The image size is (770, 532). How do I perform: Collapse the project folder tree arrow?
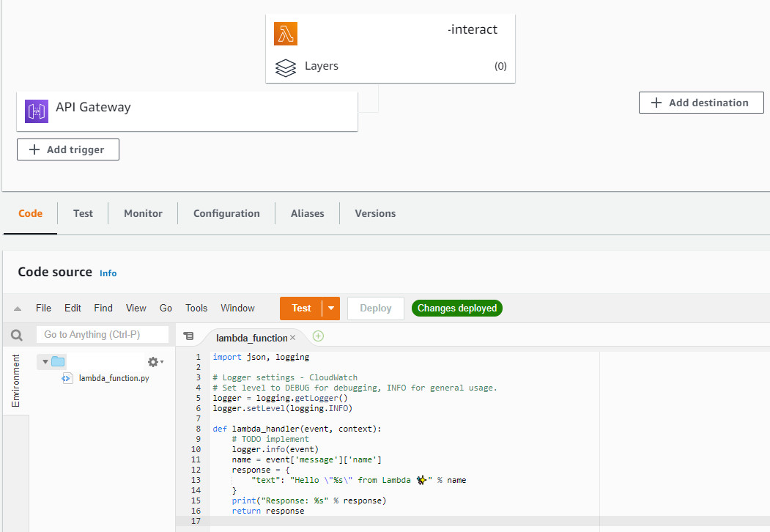(45, 362)
